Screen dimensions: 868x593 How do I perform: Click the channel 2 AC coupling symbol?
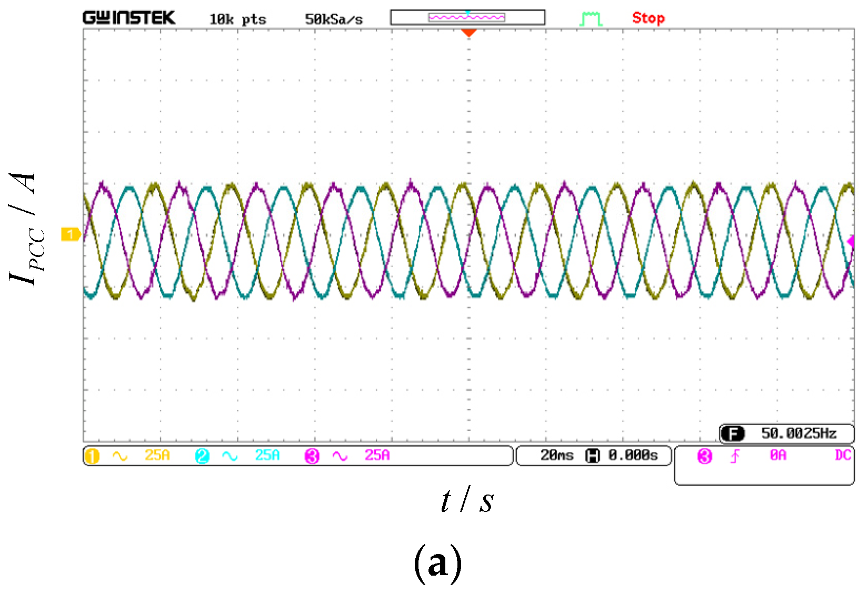(230, 456)
